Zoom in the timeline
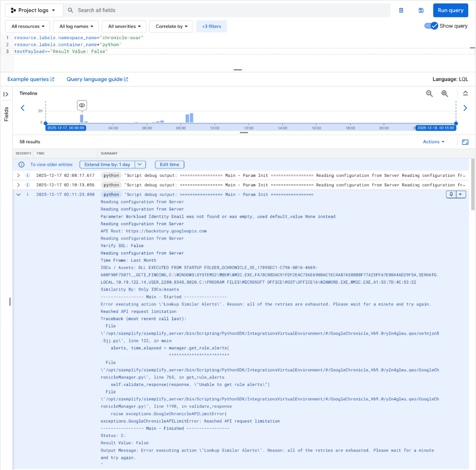Viewport: 476px width, 470px height. tap(445, 94)
